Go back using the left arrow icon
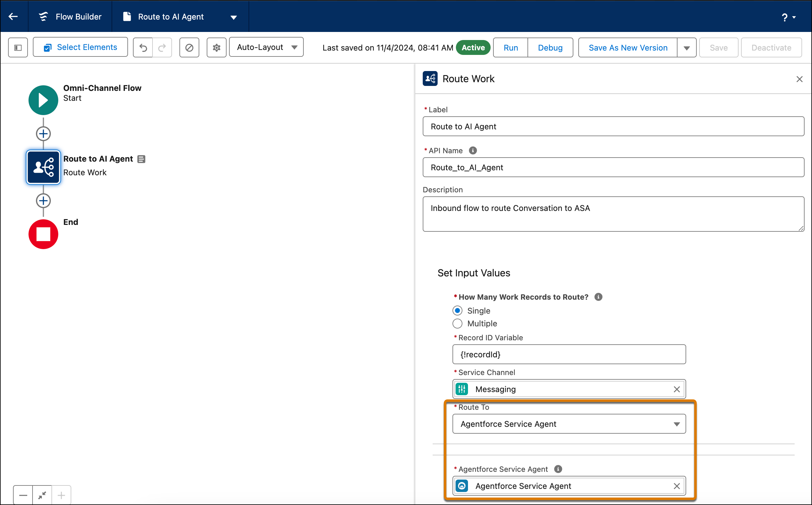 13,16
